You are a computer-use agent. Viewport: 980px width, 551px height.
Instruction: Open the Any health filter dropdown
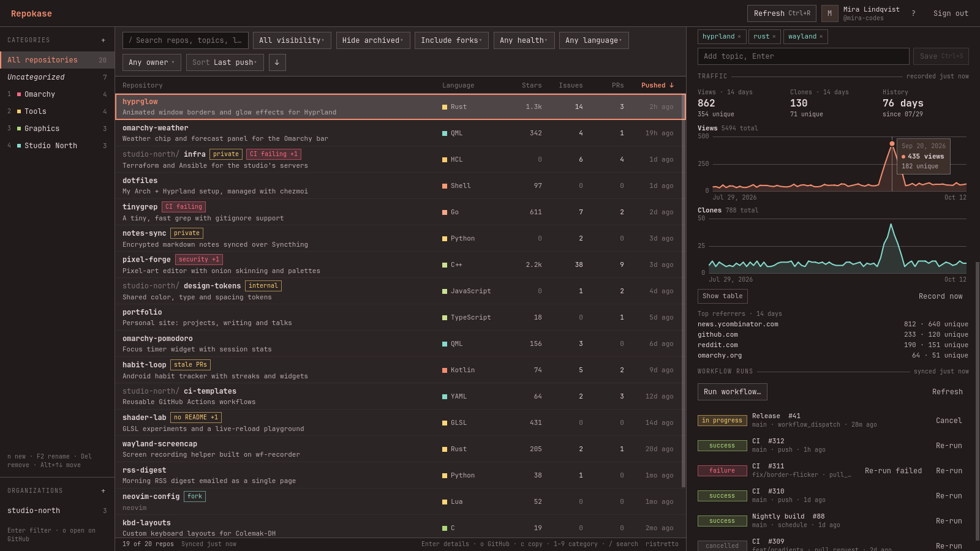[x=524, y=40]
